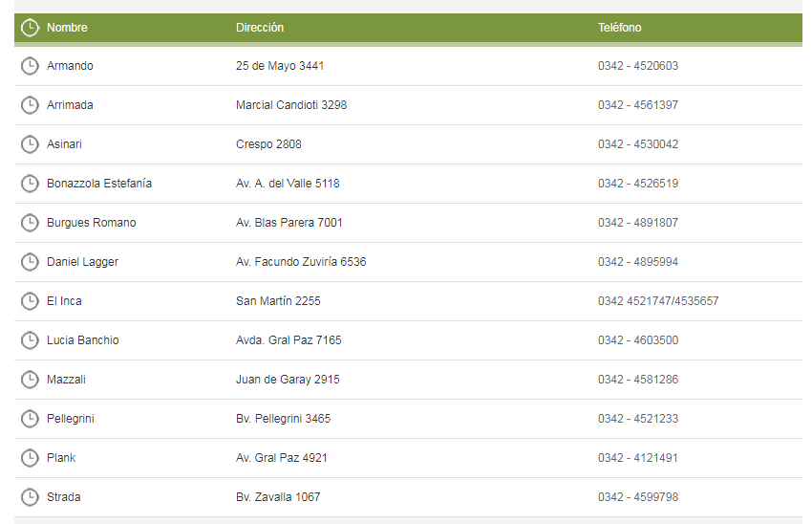Select the Pellegrini pharmacy name

pos(71,419)
